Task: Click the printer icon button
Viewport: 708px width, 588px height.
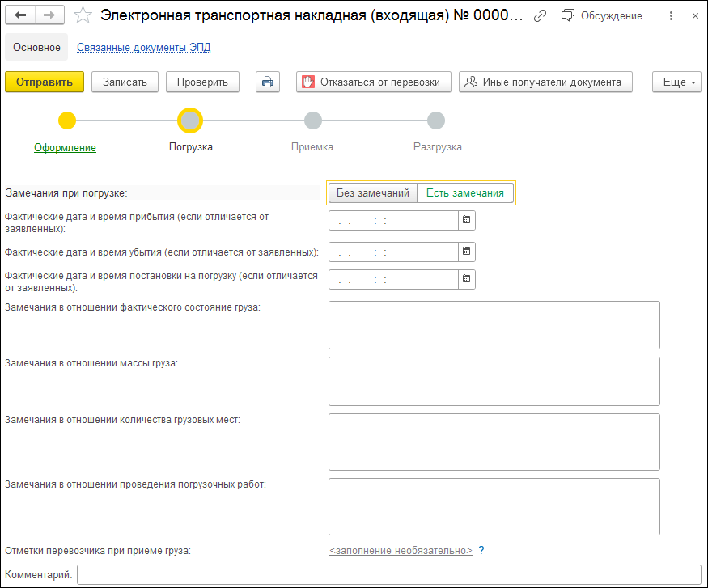Action: coord(268,82)
